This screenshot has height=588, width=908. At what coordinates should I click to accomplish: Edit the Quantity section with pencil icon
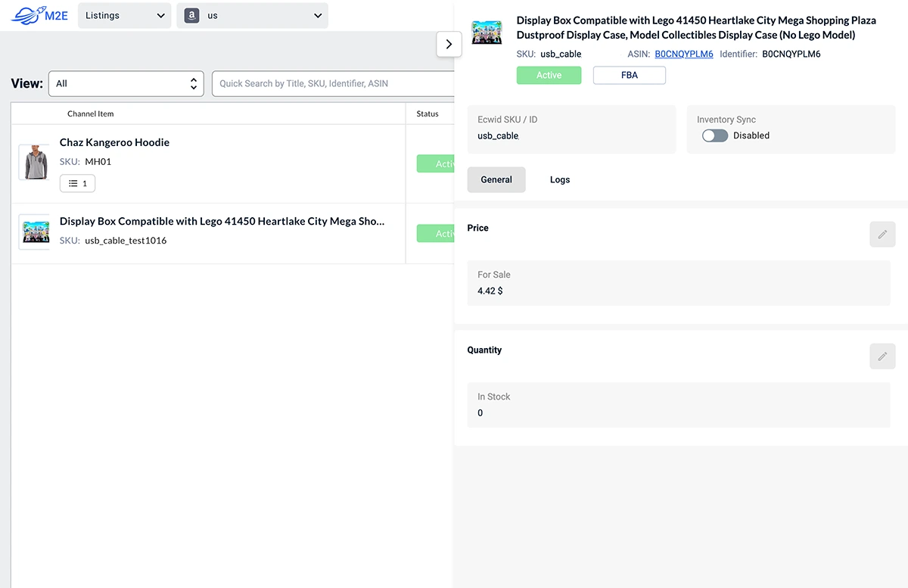[x=882, y=356]
